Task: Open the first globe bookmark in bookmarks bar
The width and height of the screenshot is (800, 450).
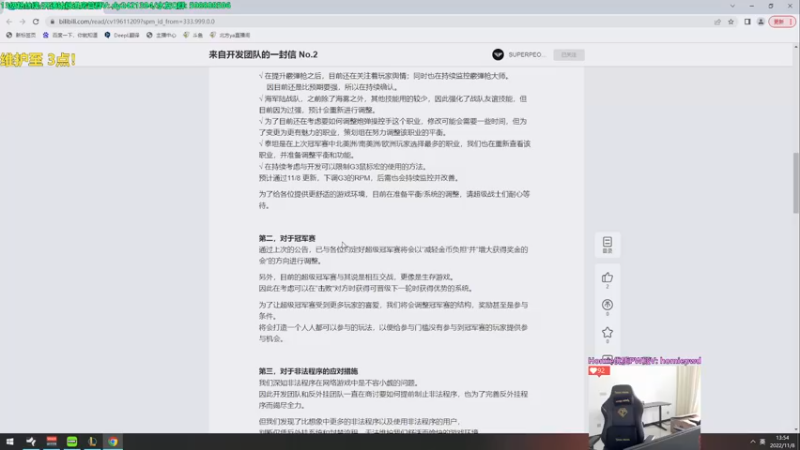Action: 20,35
